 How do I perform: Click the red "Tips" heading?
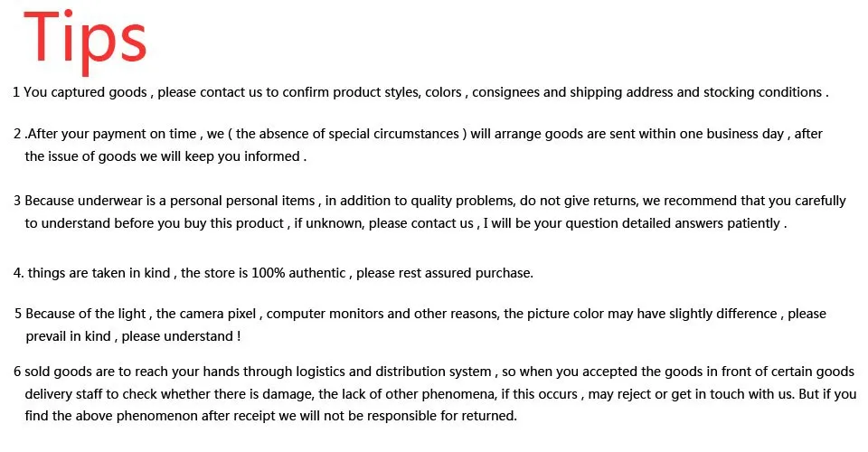pos(85,38)
